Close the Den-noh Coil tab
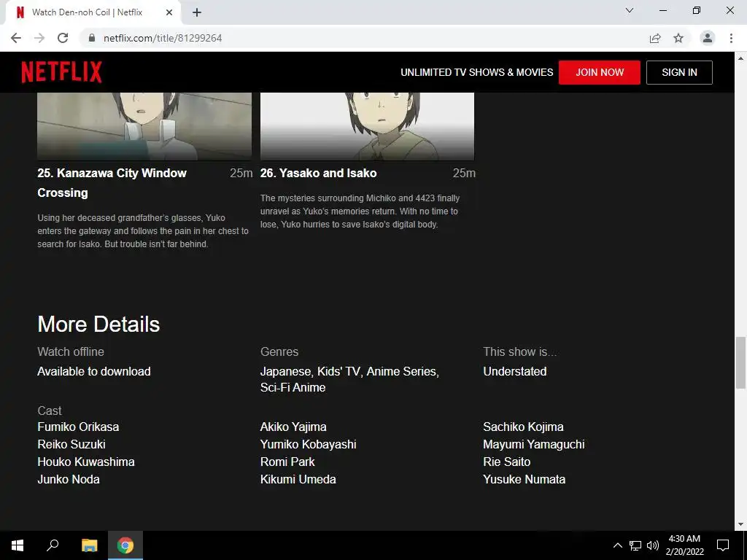 169,12
